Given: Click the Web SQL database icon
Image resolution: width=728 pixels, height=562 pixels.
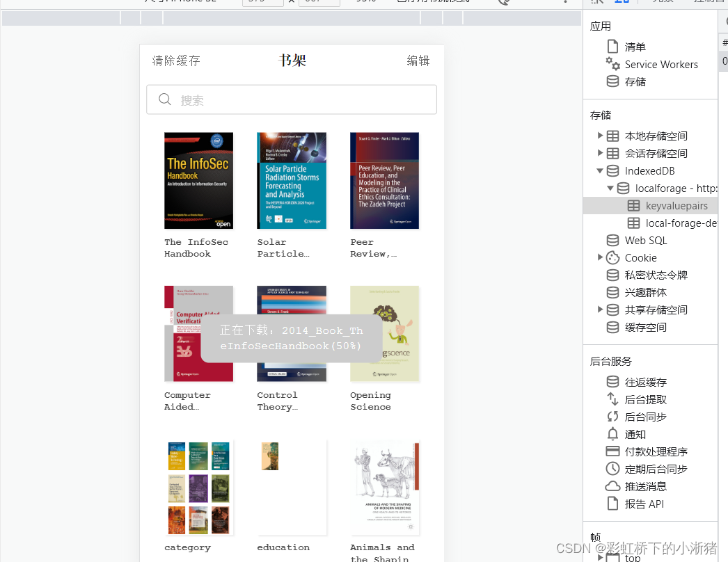Looking at the screenshot, I should click(x=612, y=240).
